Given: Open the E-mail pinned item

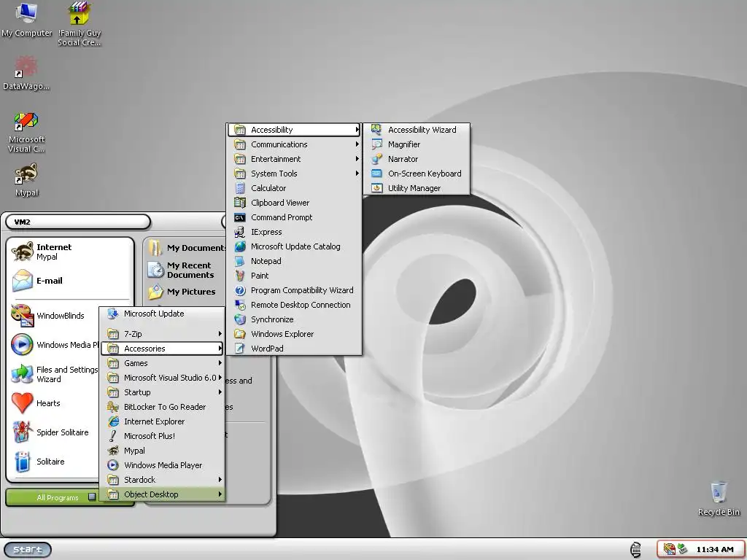Looking at the screenshot, I should 69,281.
